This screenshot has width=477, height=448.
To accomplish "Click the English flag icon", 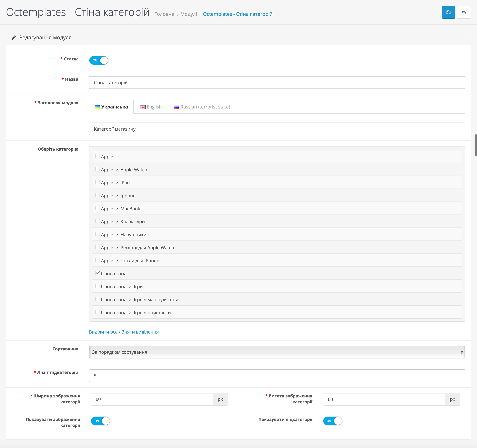I will click(x=143, y=107).
